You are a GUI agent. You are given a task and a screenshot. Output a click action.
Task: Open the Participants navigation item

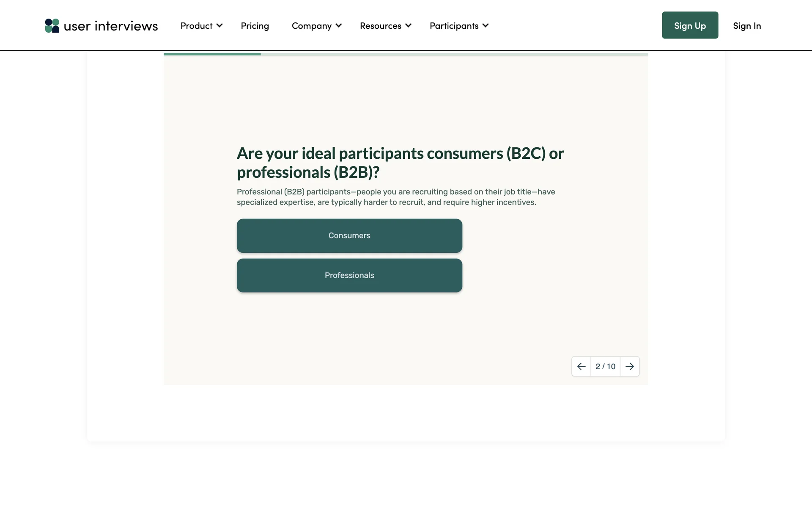454,26
